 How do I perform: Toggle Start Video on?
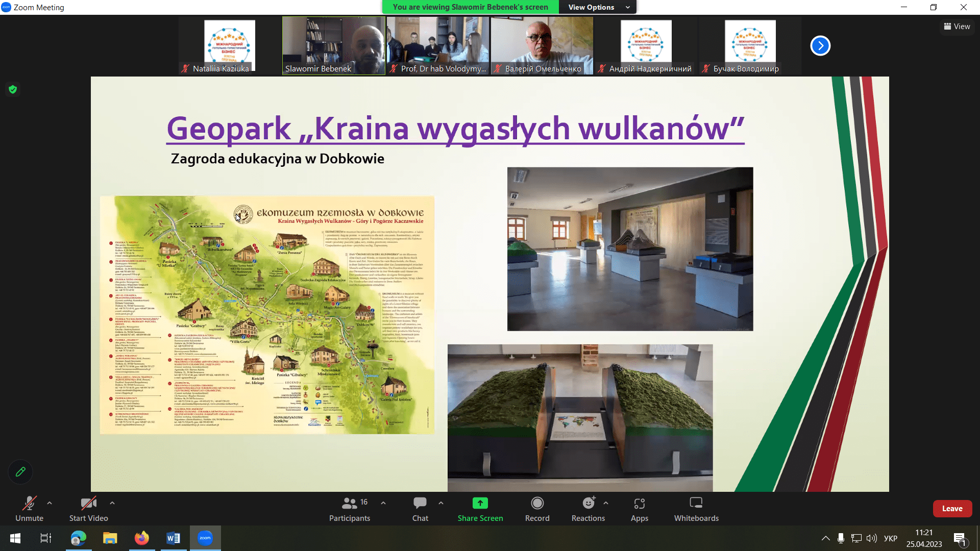tap(88, 504)
